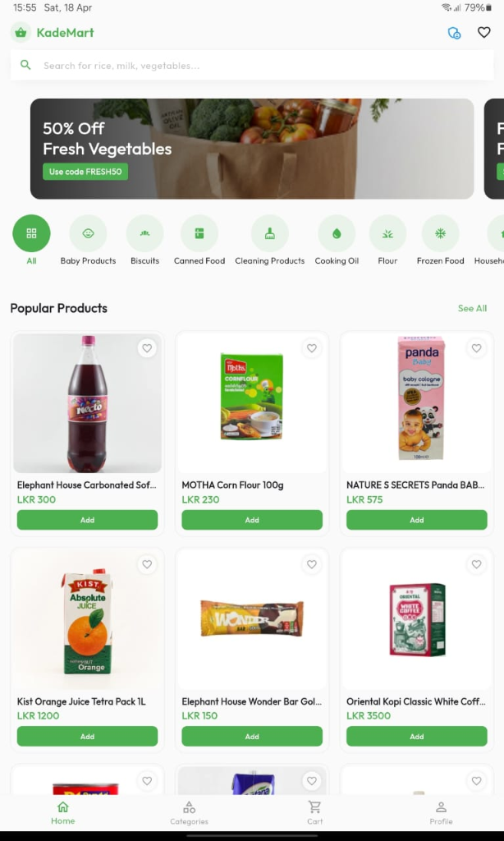Select the Baby Products category icon
The height and width of the screenshot is (841, 504).
click(x=88, y=233)
